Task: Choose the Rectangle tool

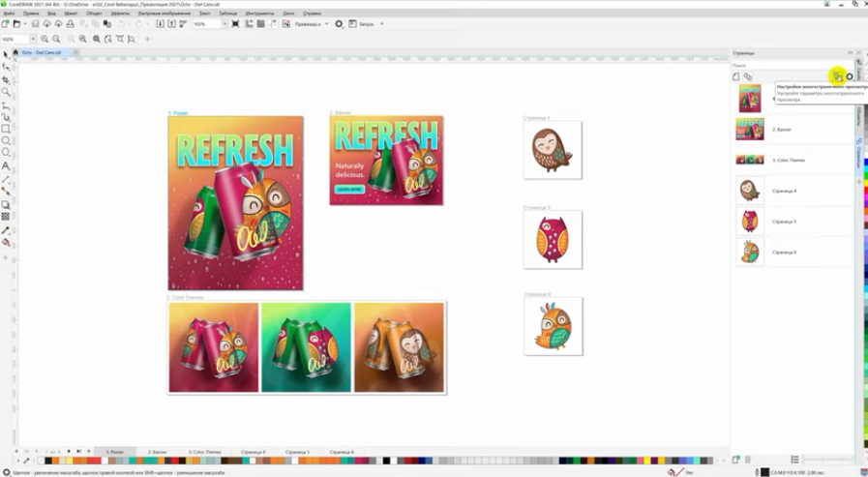Action: click(x=6, y=129)
